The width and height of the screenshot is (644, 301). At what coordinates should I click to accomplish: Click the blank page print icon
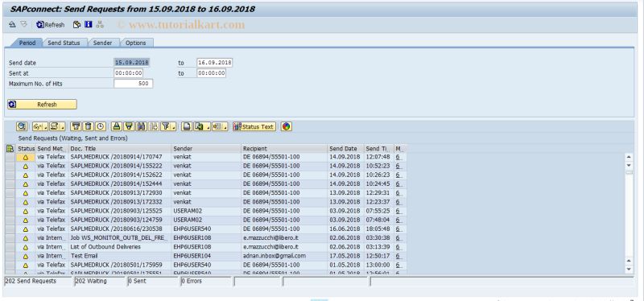[x=187, y=126]
